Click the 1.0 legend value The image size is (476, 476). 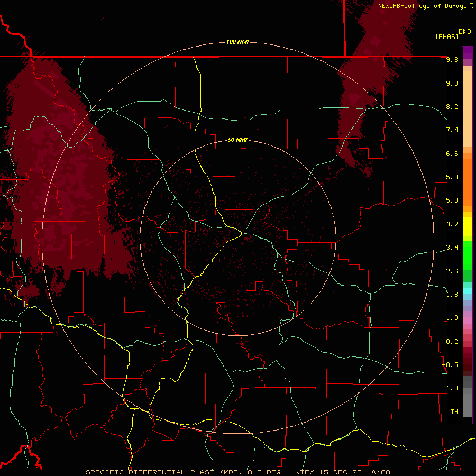pyautogui.click(x=452, y=318)
